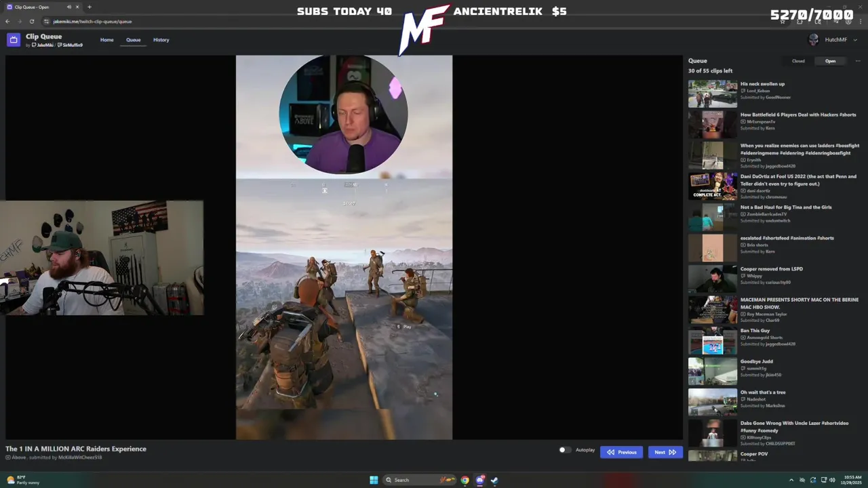Open Steam from the taskbar
868x488 pixels.
point(494,480)
